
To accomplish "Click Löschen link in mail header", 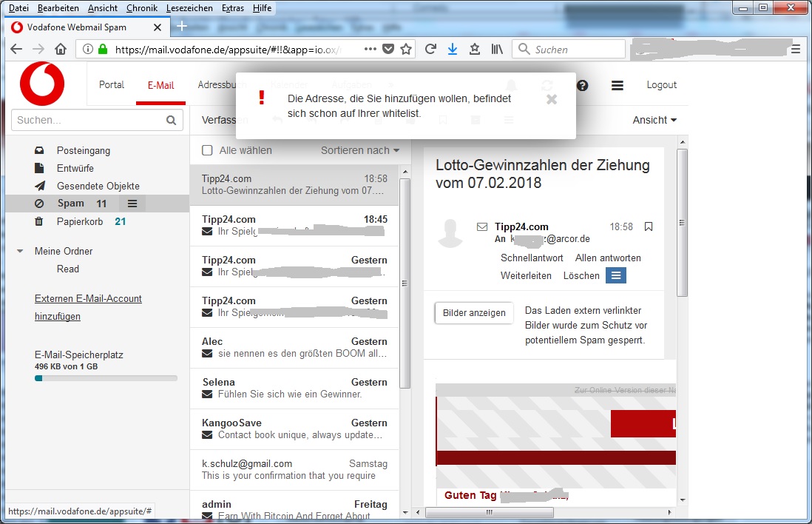I will [x=581, y=275].
